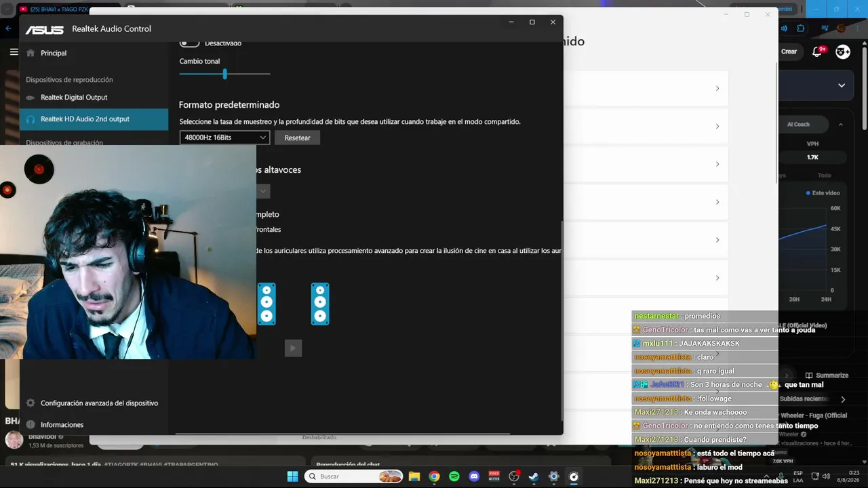The image size is (868, 488).
Task: Click the Crear button in YouTube
Action: [x=789, y=52]
